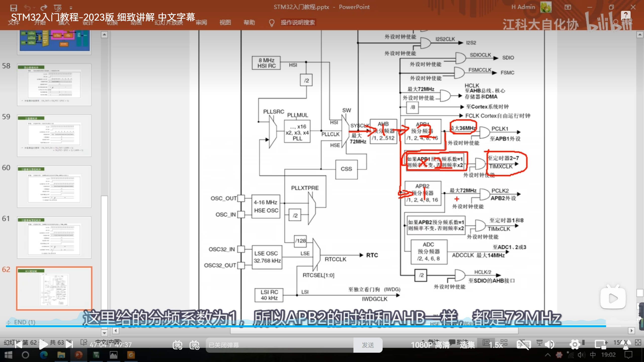The height and width of the screenshot is (362, 644).
Task: Open the 选集 episode list
Action: click(467, 345)
